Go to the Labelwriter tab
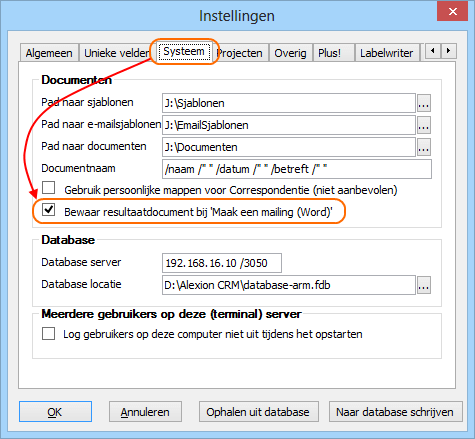Viewport: 475px width, 439px height. point(386,53)
